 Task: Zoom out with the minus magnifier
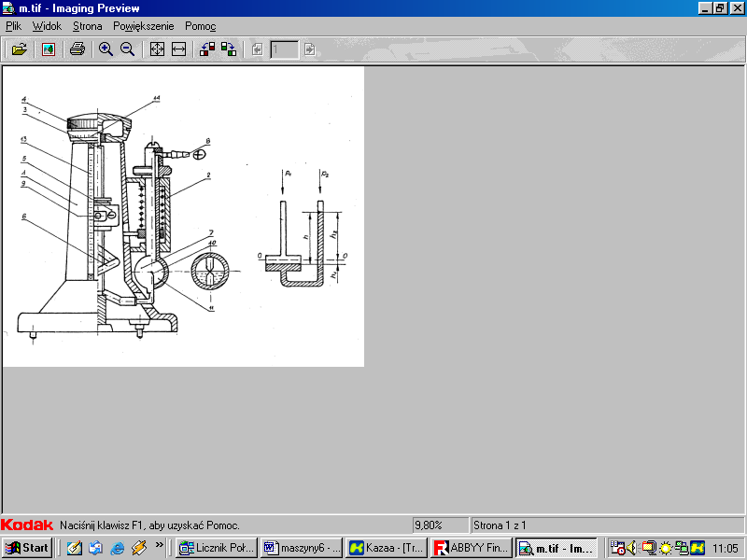[128, 49]
